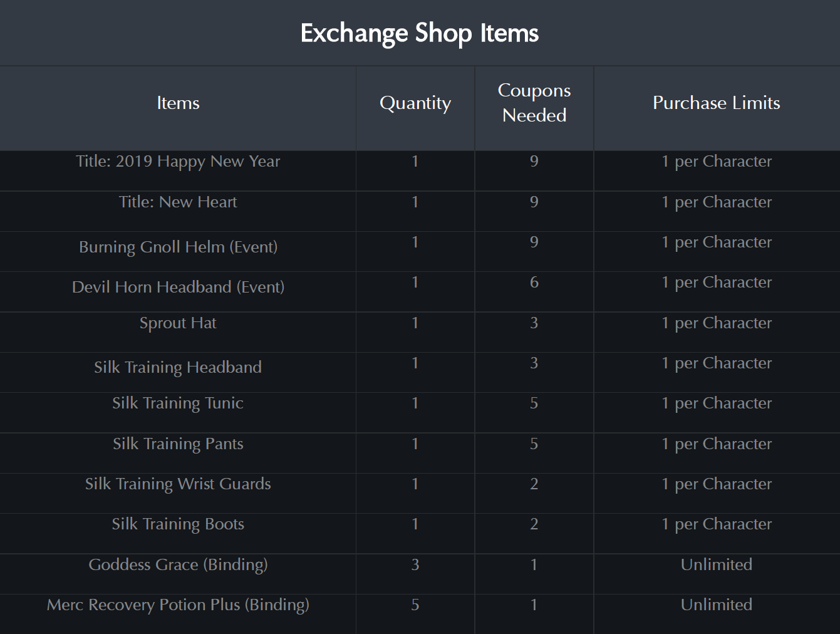Image resolution: width=840 pixels, height=634 pixels.
Task: Click 'Unlimited' limit in Merc Recovery Potion row
Action: pos(717,605)
